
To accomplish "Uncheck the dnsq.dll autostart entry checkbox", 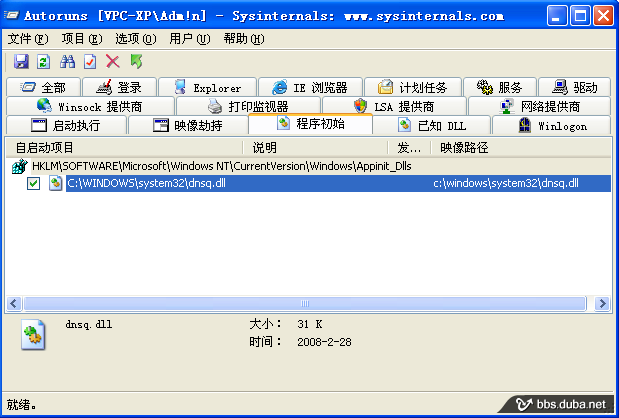I will point(34,183).
